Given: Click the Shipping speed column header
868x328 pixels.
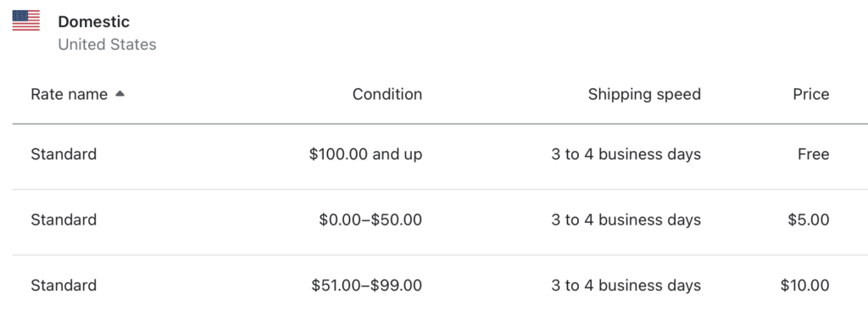Looking at the screenshot, I should (644, 95).
